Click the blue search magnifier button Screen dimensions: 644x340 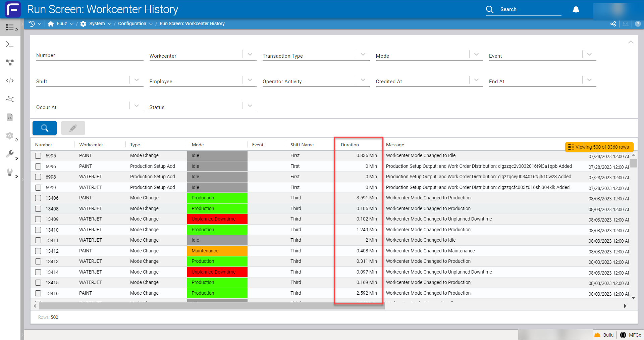click(x=45, y=128)
